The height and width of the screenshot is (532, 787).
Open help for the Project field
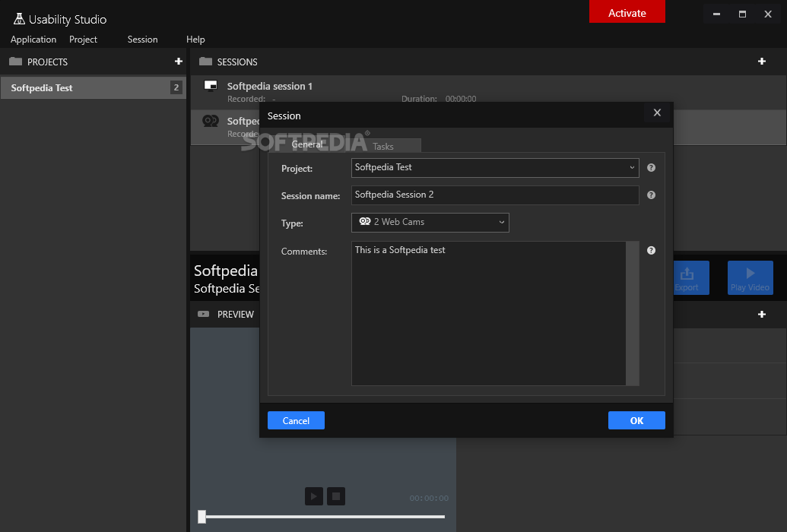point(651,168)
